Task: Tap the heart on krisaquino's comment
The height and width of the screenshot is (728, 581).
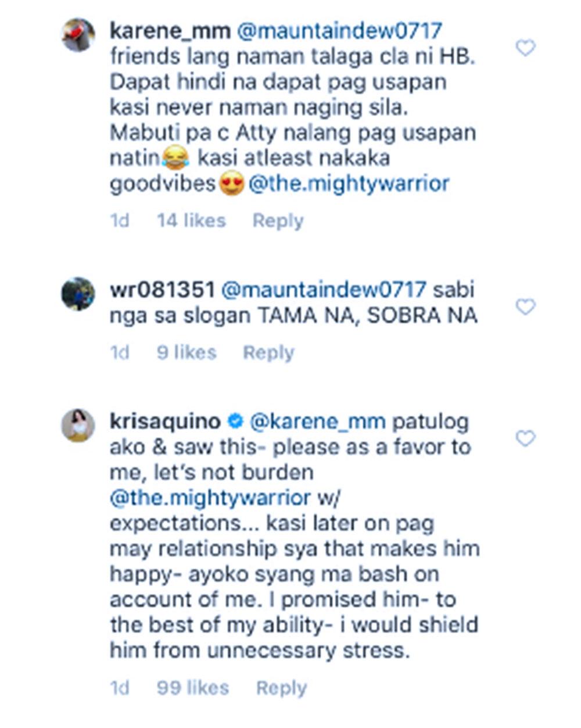Action: (525, 438)
